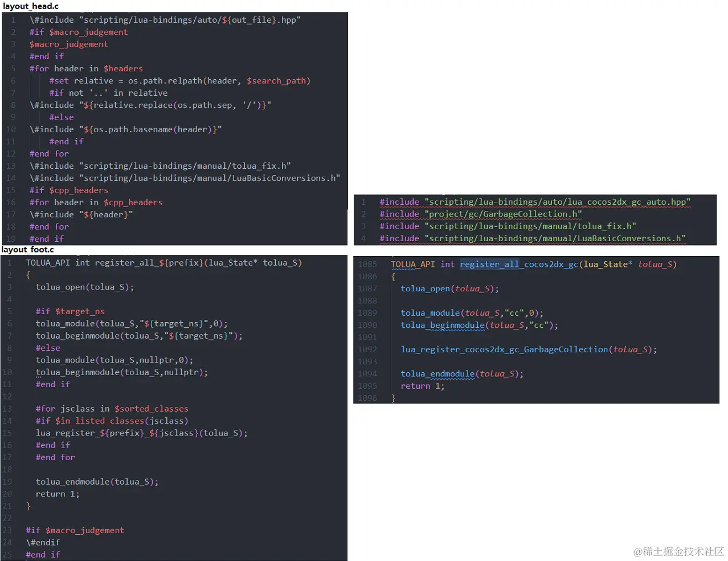Click generated output line 4 including LuaBasicConversions.h
This screenshot has height=561, width=728.
click(533, 238)
